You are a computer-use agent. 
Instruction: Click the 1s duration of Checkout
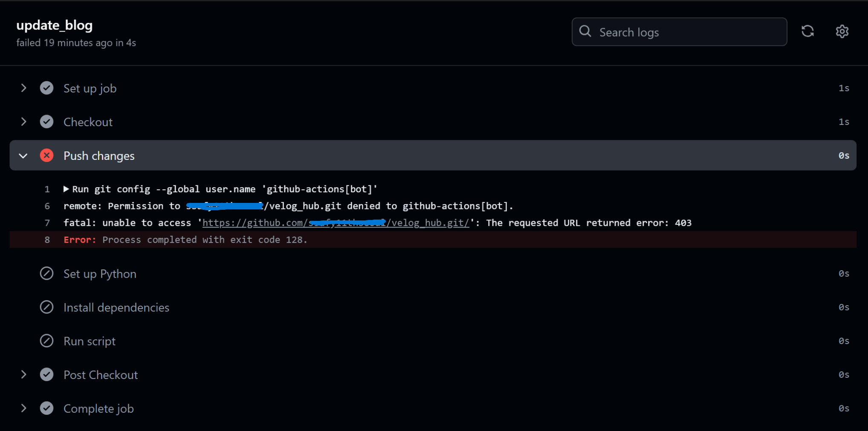pos(844,122)
